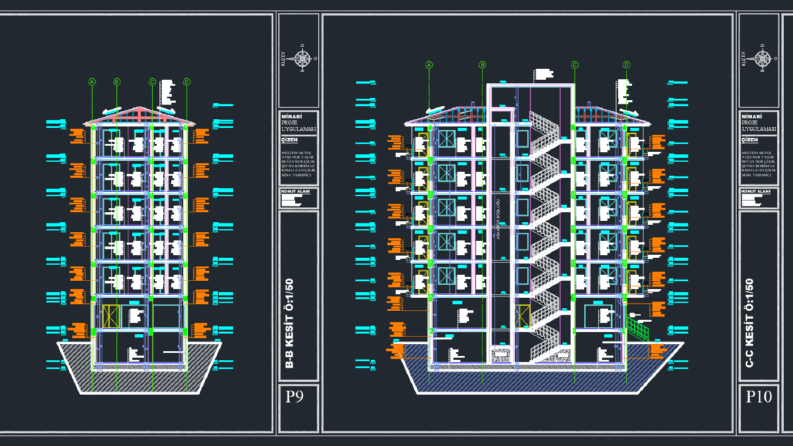Click 'MİMARİ PROJE UYGULAMASI' on sheet P9
Viewport: 793px width, 446px height.
[298, 123]
